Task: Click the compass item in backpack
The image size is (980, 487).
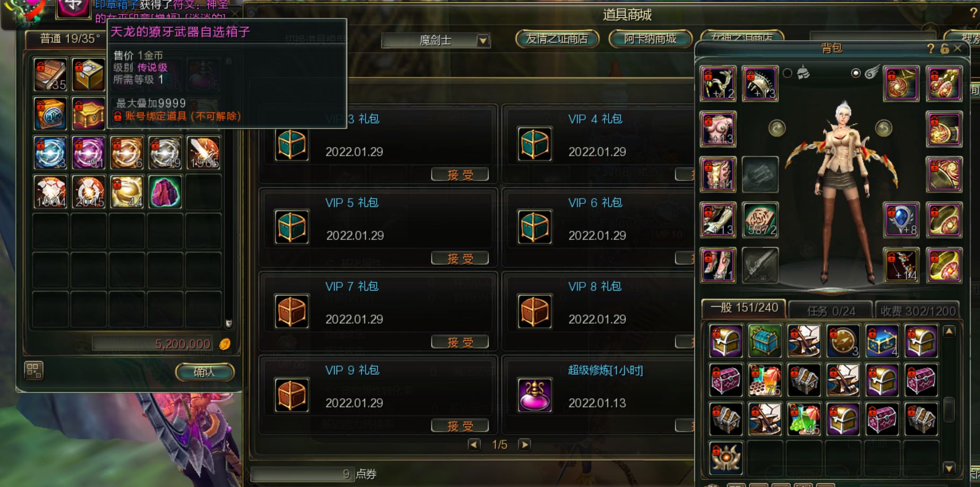Action: coord(843,341)
